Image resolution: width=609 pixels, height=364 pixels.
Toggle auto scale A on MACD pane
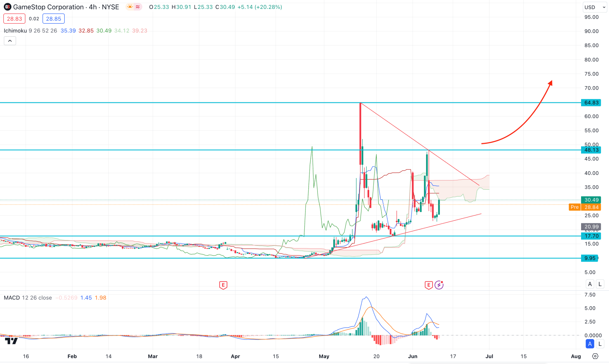[x=590, y=344]
